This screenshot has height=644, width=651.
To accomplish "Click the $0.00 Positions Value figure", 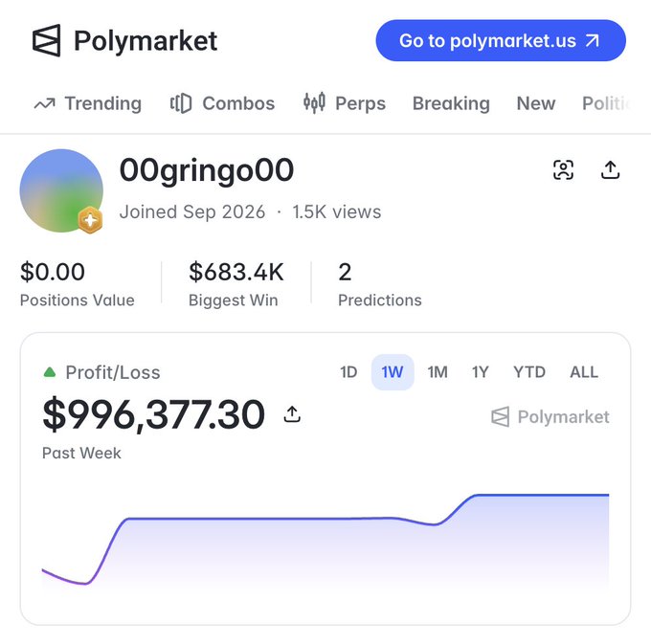I will click(x=53, y=272).
